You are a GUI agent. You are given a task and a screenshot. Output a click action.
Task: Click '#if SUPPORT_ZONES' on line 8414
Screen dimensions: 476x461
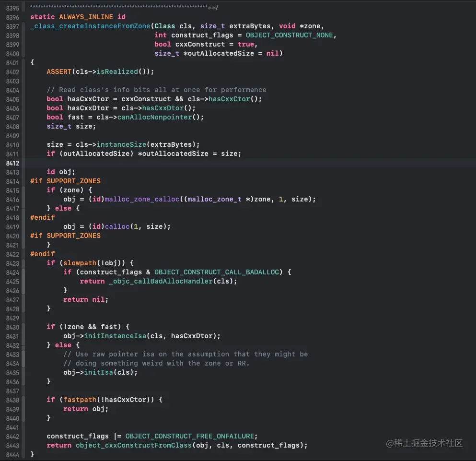pos(65,181)
